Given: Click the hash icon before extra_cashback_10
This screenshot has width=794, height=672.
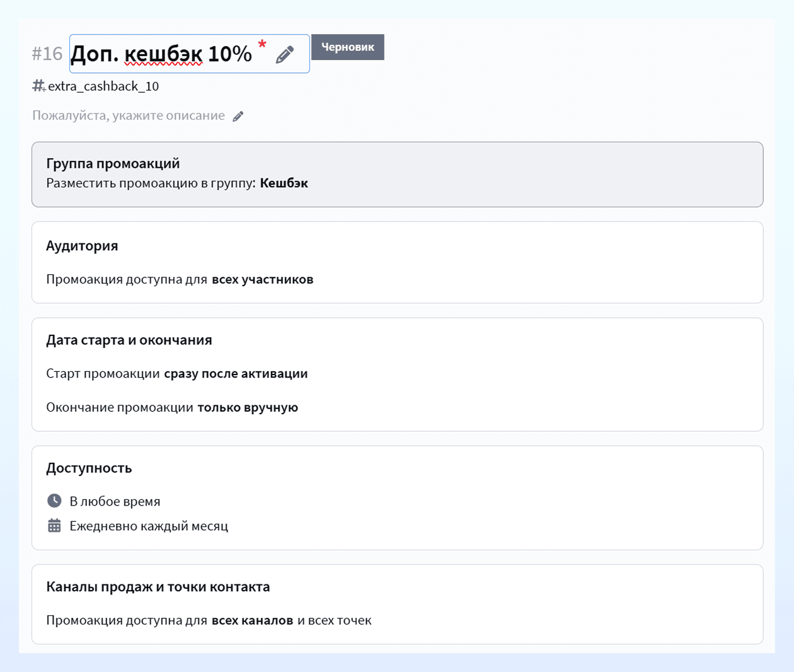Looking at the screenshot, I should pyautogui.click(x=39, y=86).
